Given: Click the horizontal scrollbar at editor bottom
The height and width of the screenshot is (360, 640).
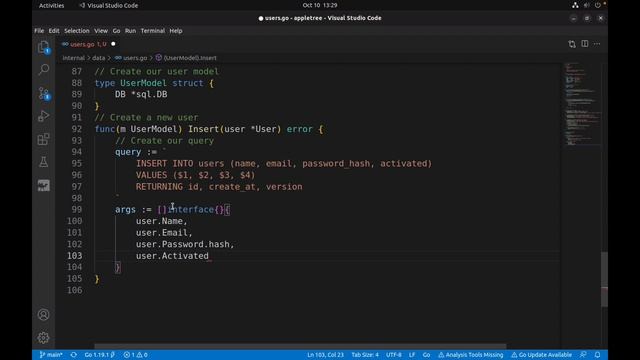Looking at the screenshot, I should coord(300,346).
